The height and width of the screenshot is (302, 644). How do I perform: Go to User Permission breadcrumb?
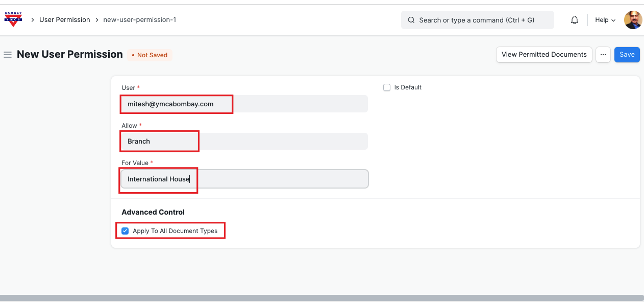coord(64,20)
